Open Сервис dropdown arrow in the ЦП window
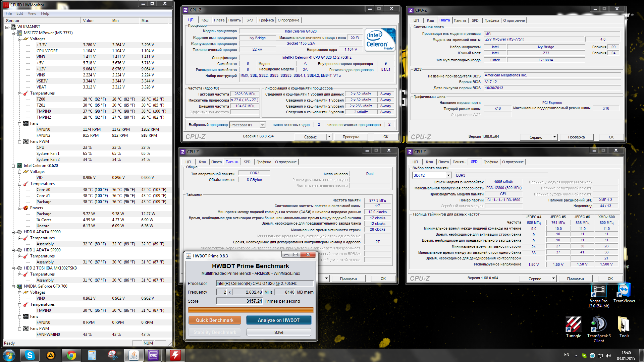The height and width of the screenshot is (362, 644). (x=329, y=137)
